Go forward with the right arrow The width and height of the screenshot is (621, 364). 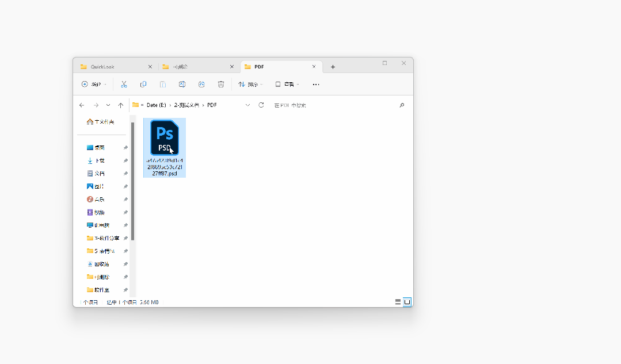point(96,105)
